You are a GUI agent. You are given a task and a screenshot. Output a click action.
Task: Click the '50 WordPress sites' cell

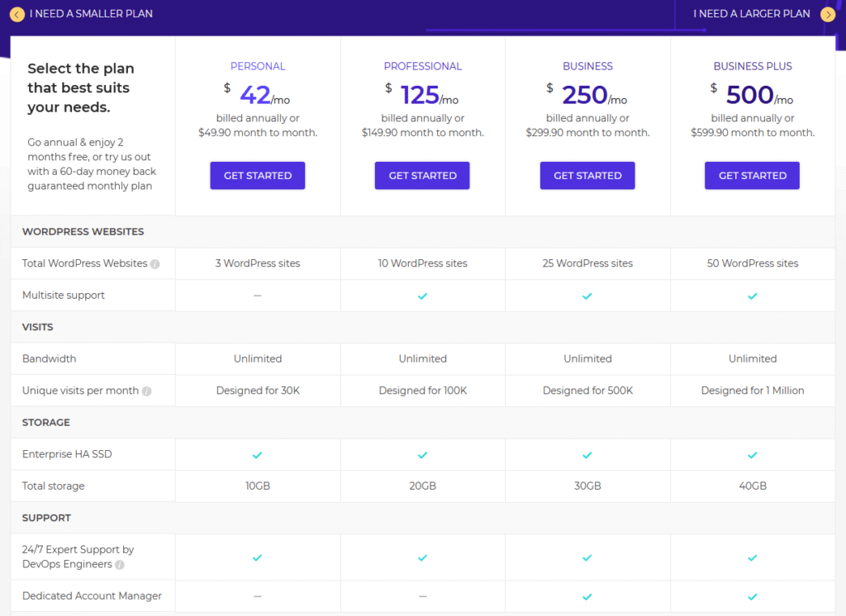coord(753,263)
